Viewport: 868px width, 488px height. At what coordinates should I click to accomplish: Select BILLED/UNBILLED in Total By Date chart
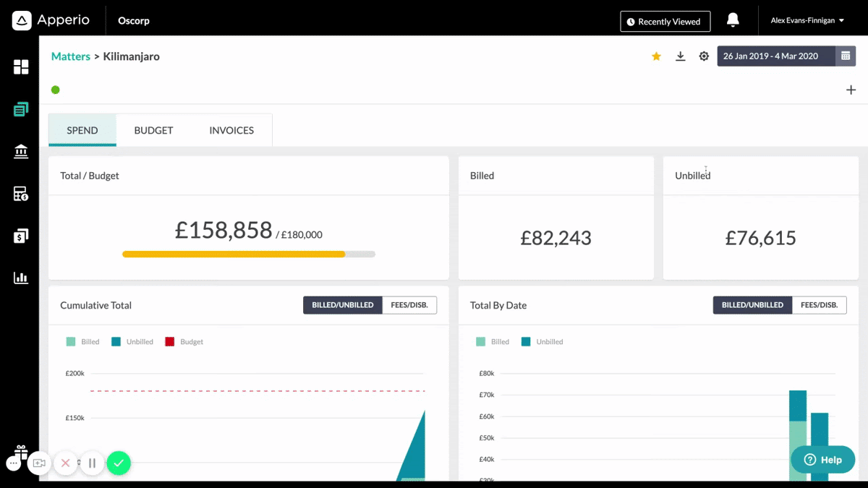(752, 305)
